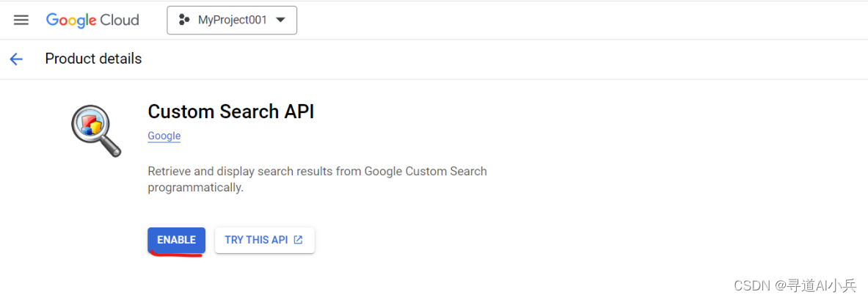Click the word programmatically in the description
The width and height of the screenshot is (868, 300).
tap(194, 188)
